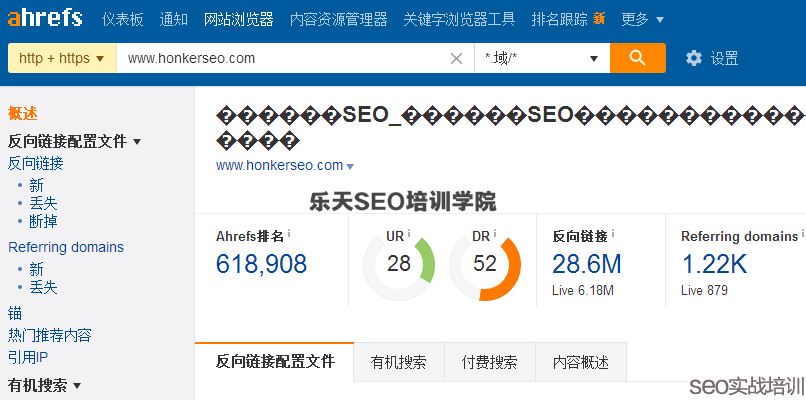
Task: Open 丢失 under Referring domains in sidebar
Action: coord(43,287)
